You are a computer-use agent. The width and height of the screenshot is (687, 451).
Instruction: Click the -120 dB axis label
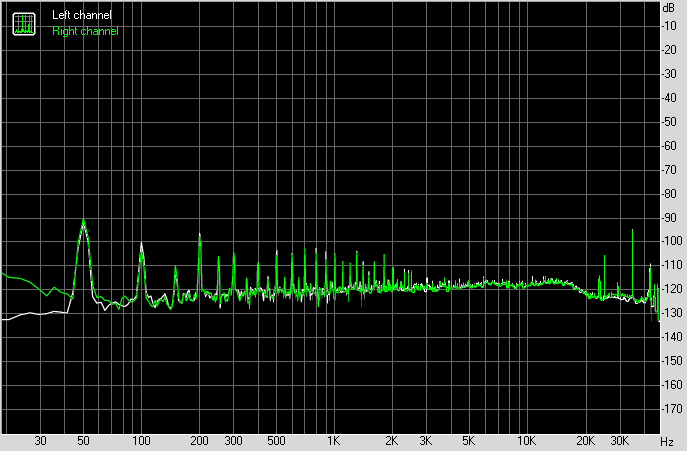(672, 289)
